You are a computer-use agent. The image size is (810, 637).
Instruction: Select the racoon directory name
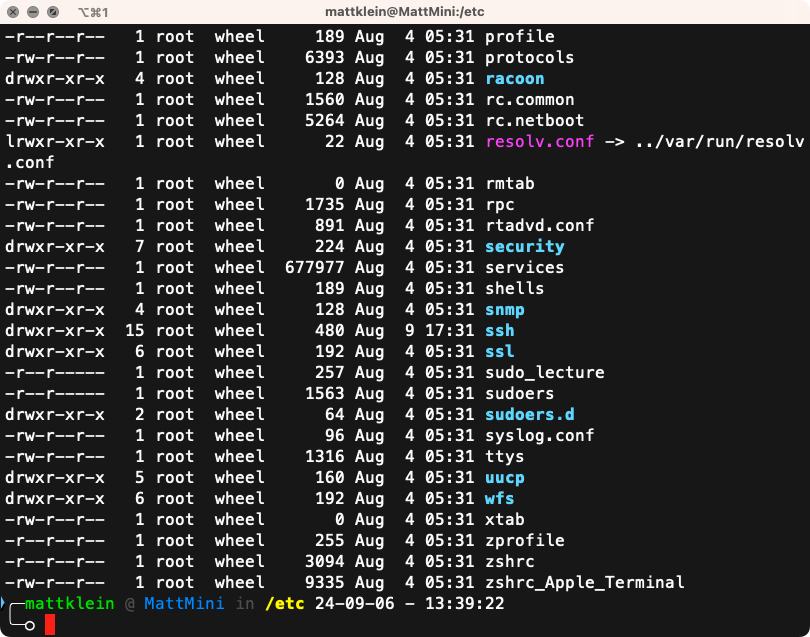514,78
